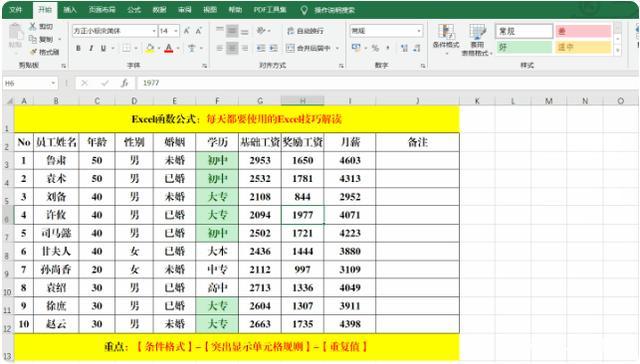Apply percent style format

point(375,48)
